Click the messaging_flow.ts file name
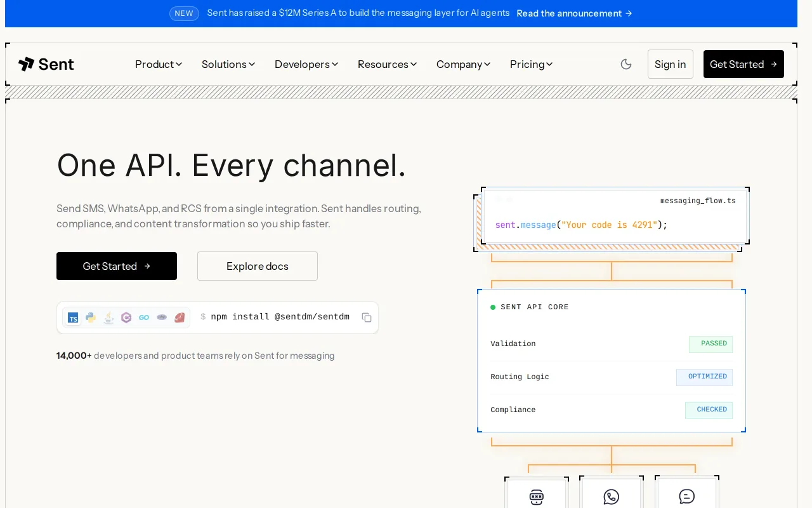This screenshot has width=812, height=508. click(698, 201)
